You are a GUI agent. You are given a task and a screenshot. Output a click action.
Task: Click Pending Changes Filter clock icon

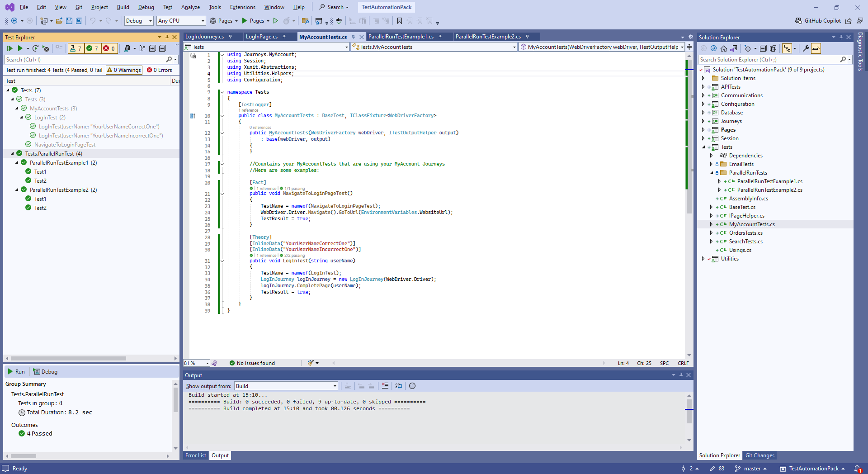[x=747, y=48]
